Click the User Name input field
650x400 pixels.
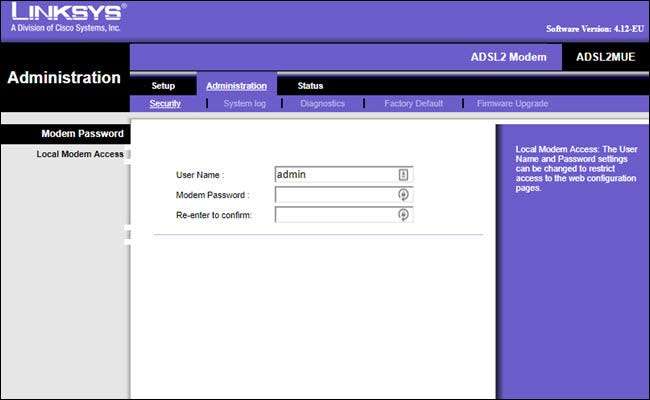coord(344,175)
